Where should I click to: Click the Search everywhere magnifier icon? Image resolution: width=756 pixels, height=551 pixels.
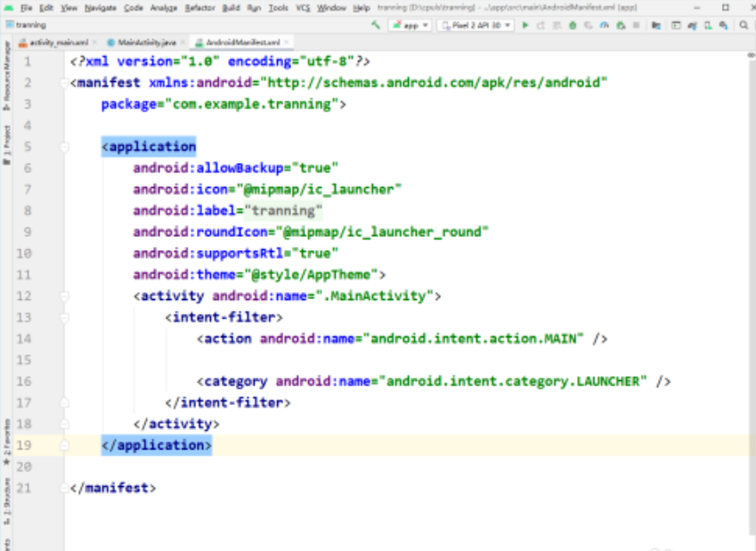(743, 25)
